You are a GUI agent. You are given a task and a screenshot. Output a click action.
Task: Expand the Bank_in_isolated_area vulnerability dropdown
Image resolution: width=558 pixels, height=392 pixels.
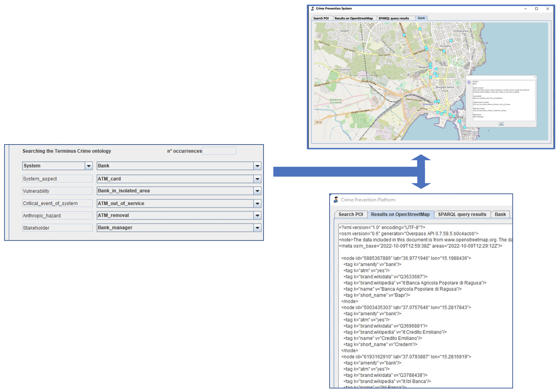[257, 191]
